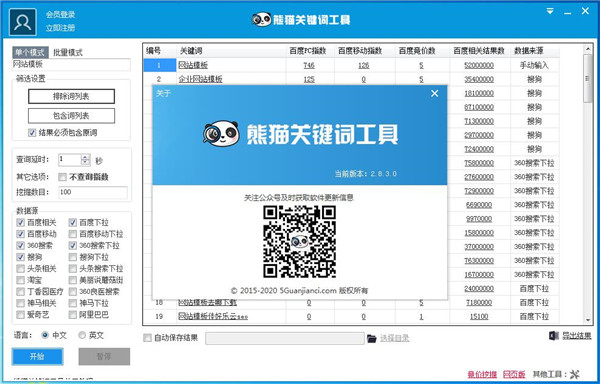Click keyword 网站模板去哪下载 in row 18
Screen dimensions: 600x384
pos(207,303)
